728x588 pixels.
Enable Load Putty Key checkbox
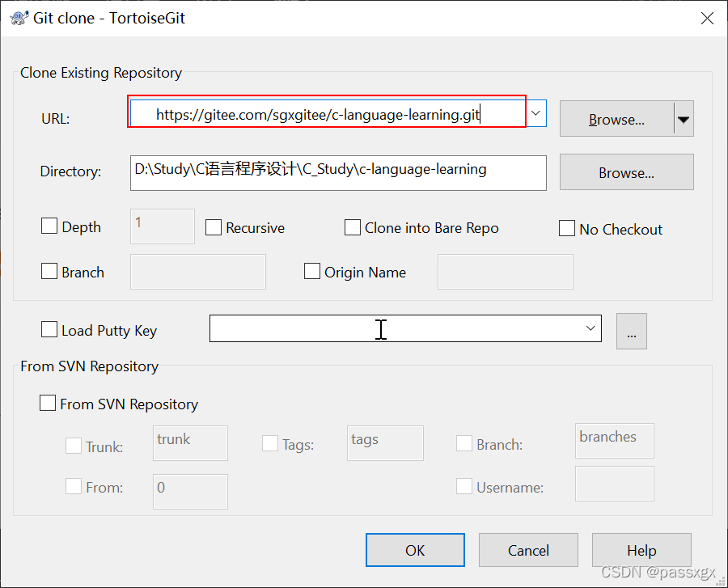(49, 329)
